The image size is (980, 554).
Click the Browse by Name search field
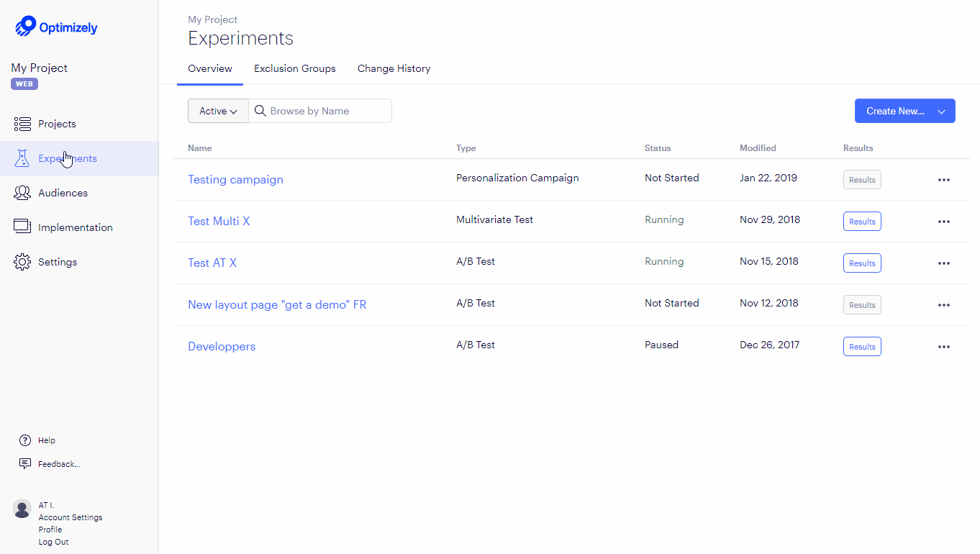click(317, 110)
